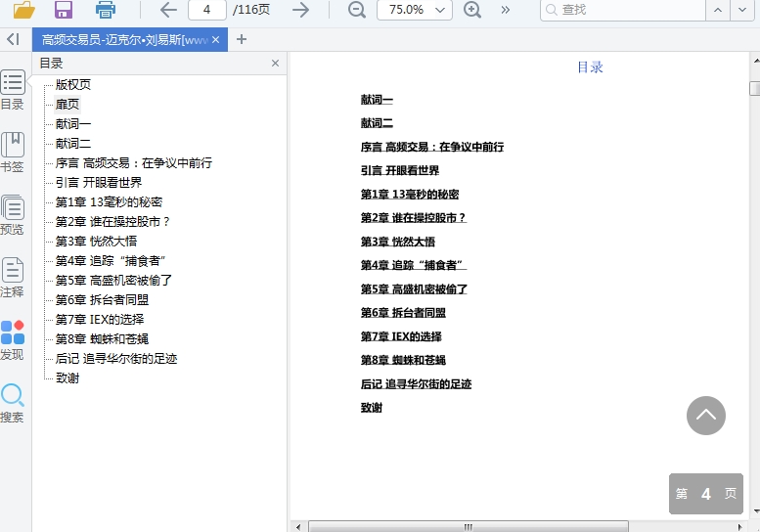
Task: Select 后记 追寻华尔街的足迹 in outline
Action: tap(116, 359)
